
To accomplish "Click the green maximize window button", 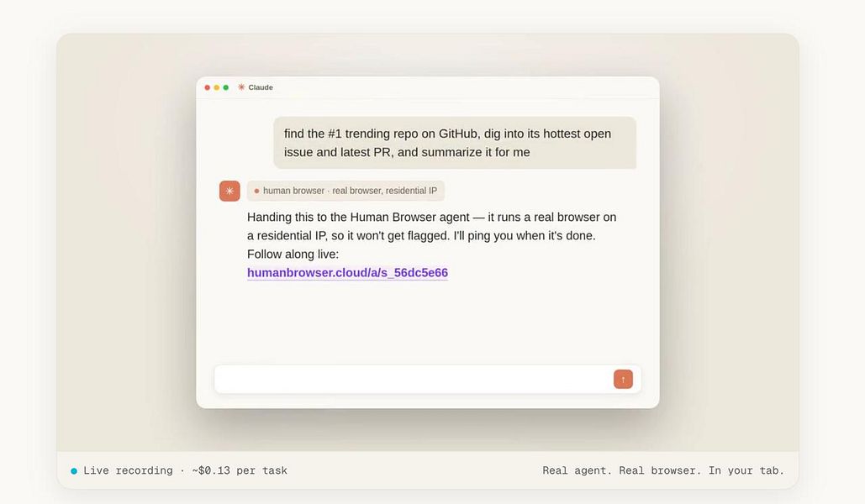I will (225, 87).
